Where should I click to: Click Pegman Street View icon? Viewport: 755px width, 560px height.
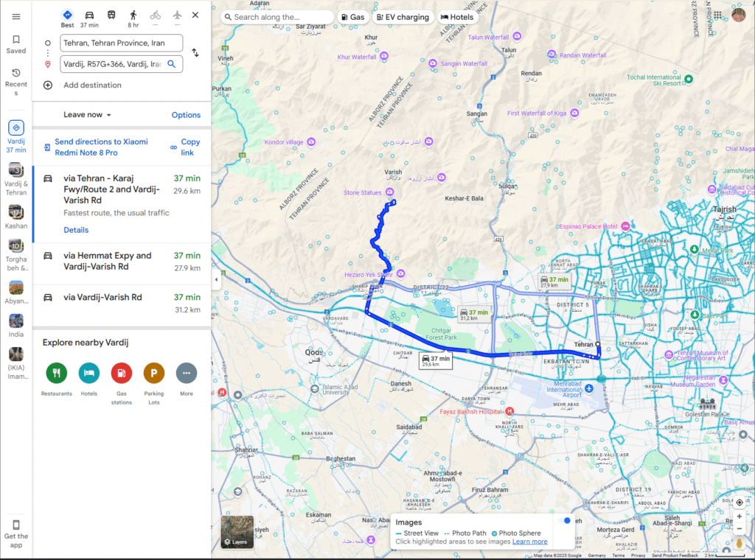[739, 543]
